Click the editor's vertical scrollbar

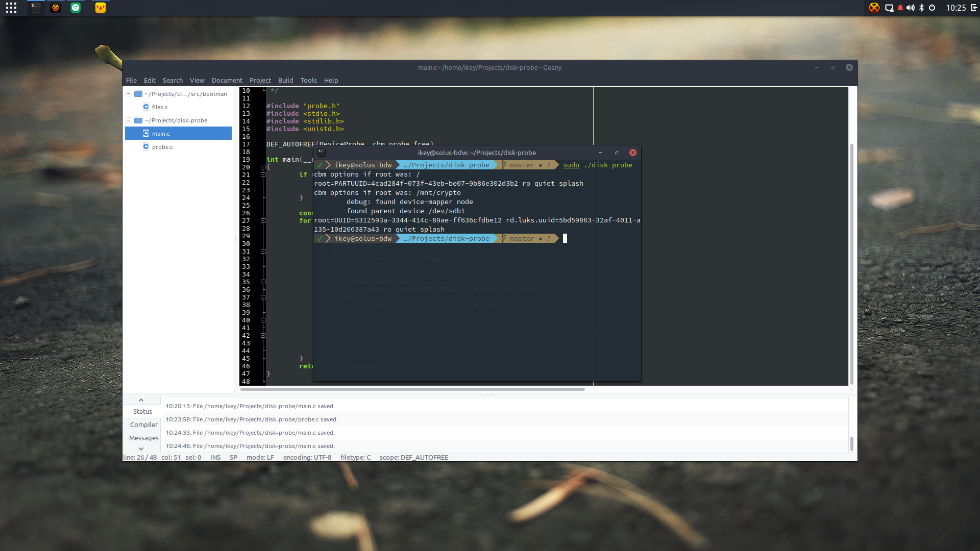851,264
